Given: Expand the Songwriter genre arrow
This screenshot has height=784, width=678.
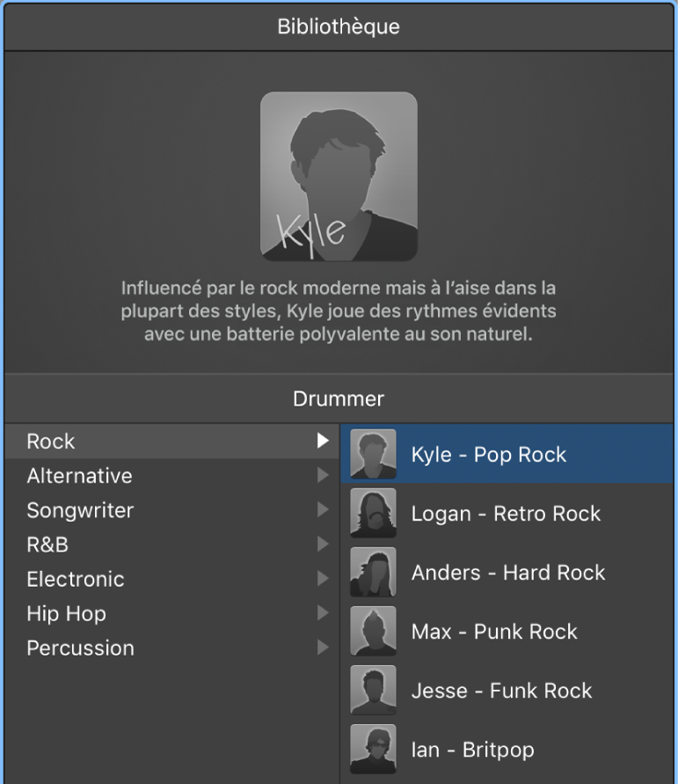Looking at the screenshot, I should pyautogui.click(x=324, y=510).
